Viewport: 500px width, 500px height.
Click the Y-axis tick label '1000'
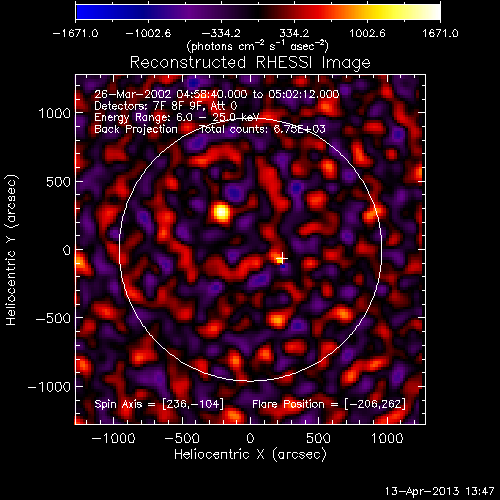[55, 113]
